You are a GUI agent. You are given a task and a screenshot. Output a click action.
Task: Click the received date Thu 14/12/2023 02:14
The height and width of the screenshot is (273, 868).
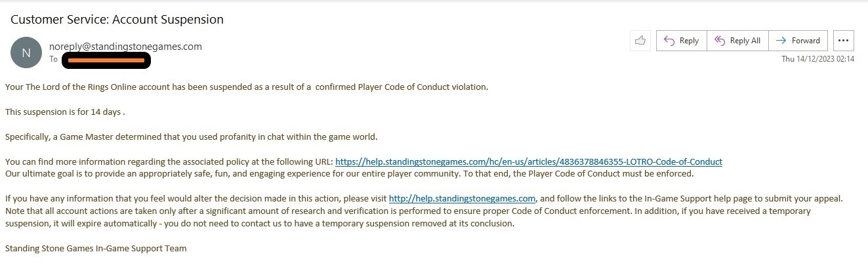(x=817, y=59)
